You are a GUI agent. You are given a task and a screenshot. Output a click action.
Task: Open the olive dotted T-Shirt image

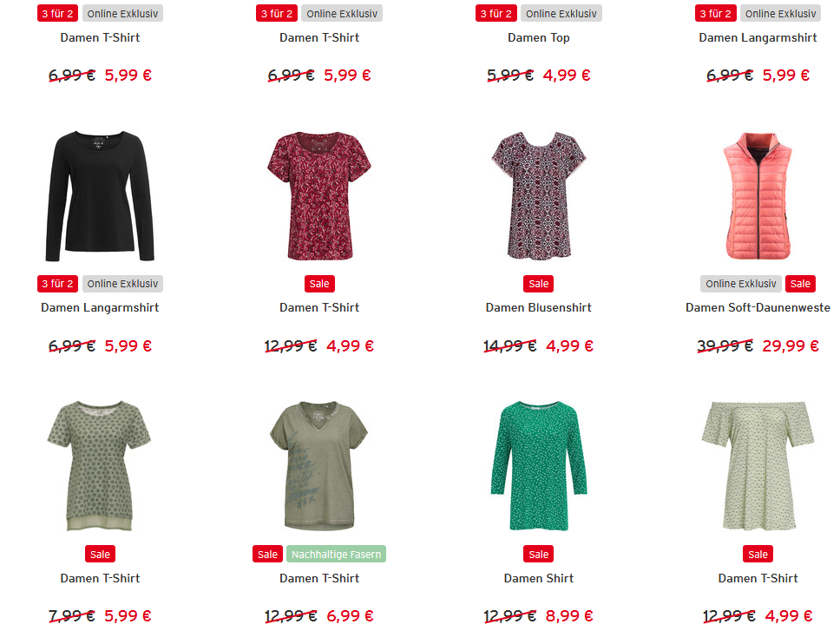(x=100, y=465)
